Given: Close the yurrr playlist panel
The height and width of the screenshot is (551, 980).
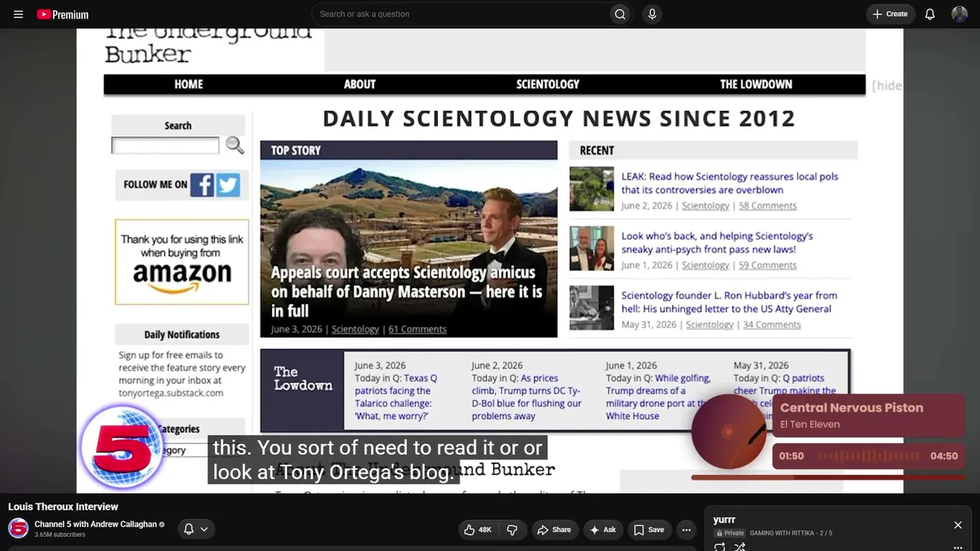Looking at the screenshot, I should [958, 525].
